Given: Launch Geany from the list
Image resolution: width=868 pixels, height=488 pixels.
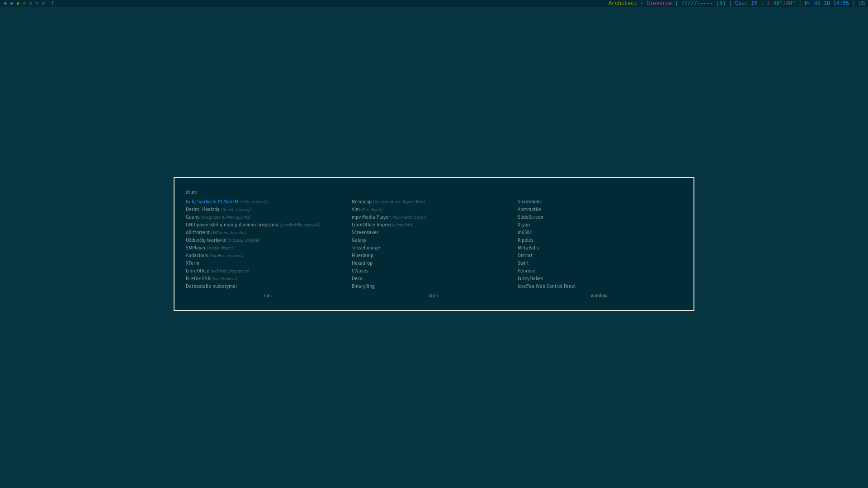Looking at the screenshot, I should [193, 217].
